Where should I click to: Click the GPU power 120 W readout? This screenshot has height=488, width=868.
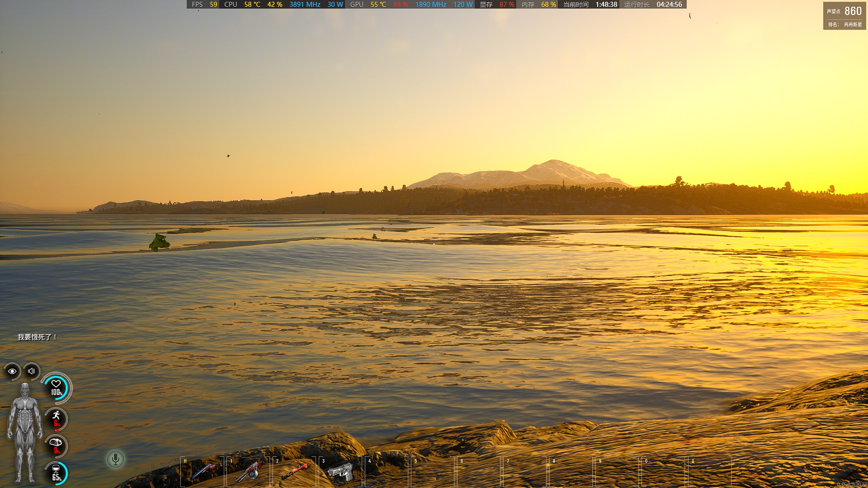[x=463, y=5]
